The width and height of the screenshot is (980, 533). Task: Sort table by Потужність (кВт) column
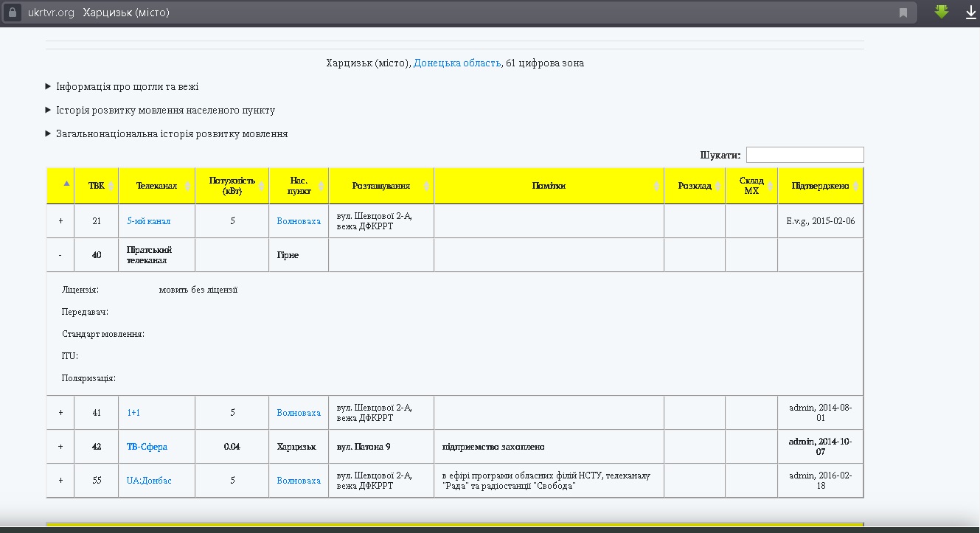click(232, 186)
